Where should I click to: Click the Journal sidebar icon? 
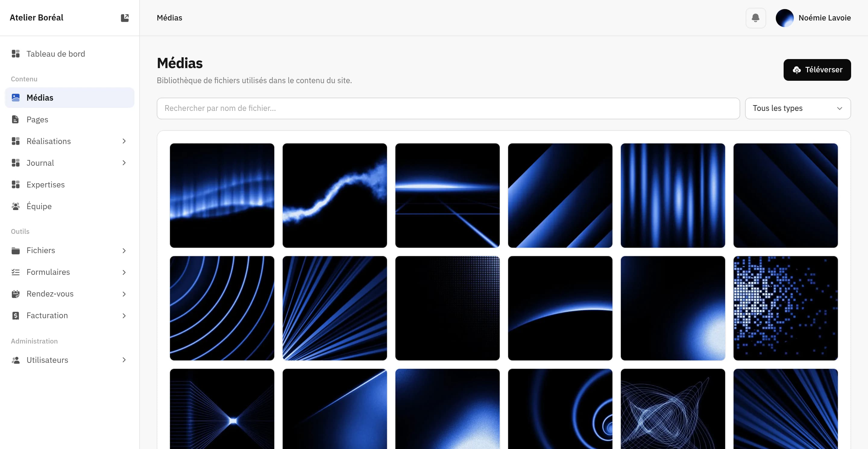click(15, 163)
